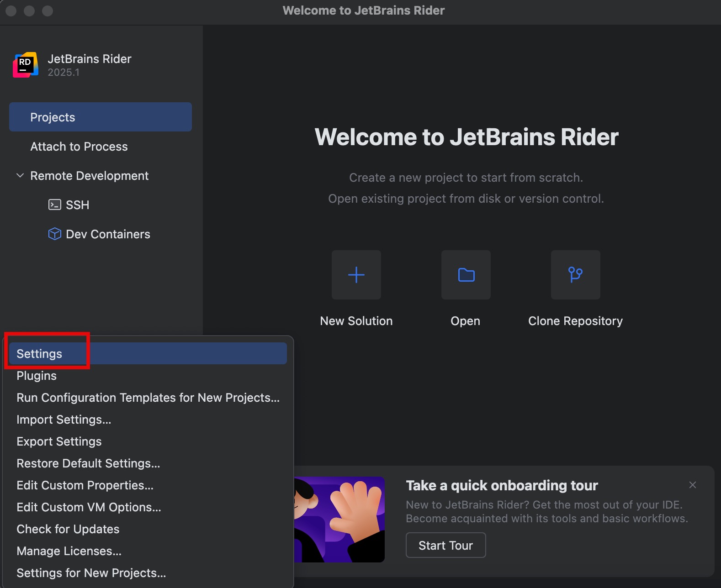Viewport: 721px width, 588px height.
Task: Open Manage Licenses dialog
Action: pos(69,551)
